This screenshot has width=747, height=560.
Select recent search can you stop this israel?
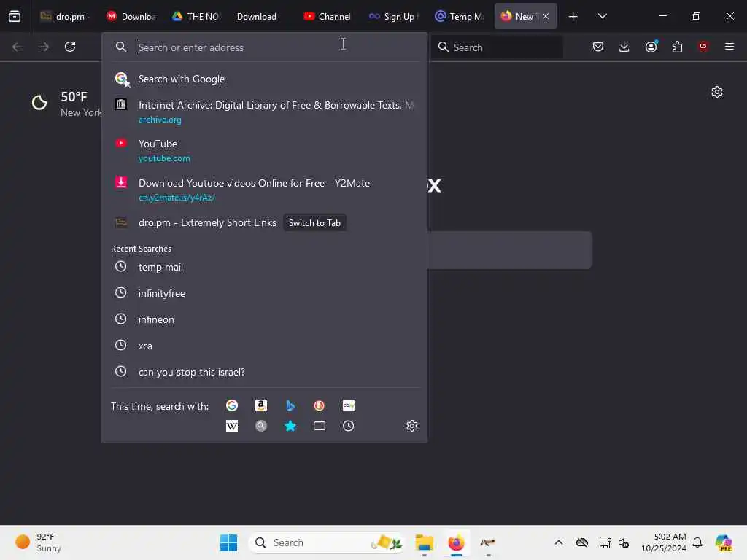point(264,372)
